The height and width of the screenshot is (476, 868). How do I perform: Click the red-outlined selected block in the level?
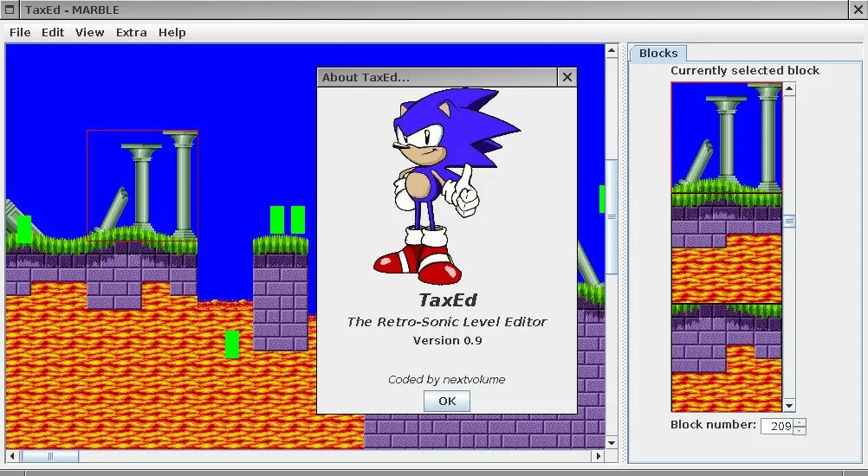pyautogui.click(x=142, y=185)
